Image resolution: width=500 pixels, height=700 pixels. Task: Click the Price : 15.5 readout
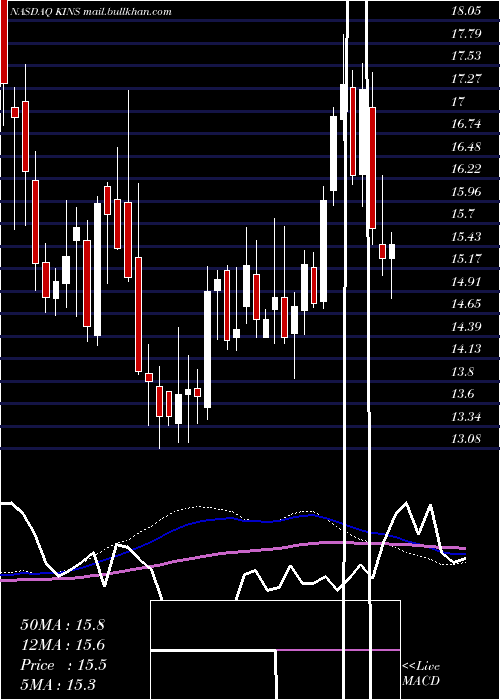point(63,665)
